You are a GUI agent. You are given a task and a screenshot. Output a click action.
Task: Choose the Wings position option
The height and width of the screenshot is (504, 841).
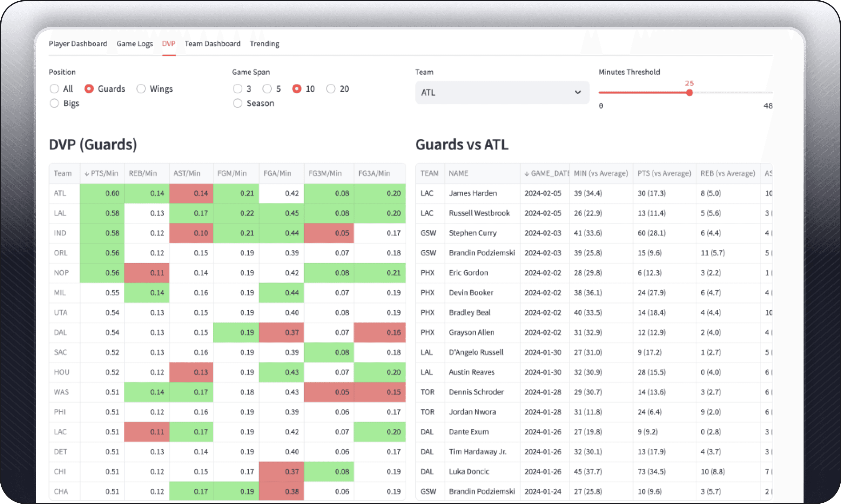tap(141, 89)
